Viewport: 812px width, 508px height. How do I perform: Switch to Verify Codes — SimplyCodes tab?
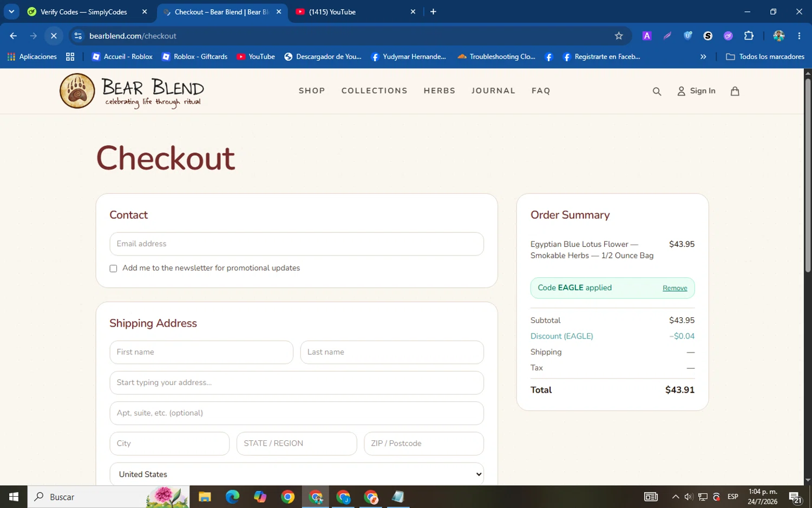tap(83, 11)
